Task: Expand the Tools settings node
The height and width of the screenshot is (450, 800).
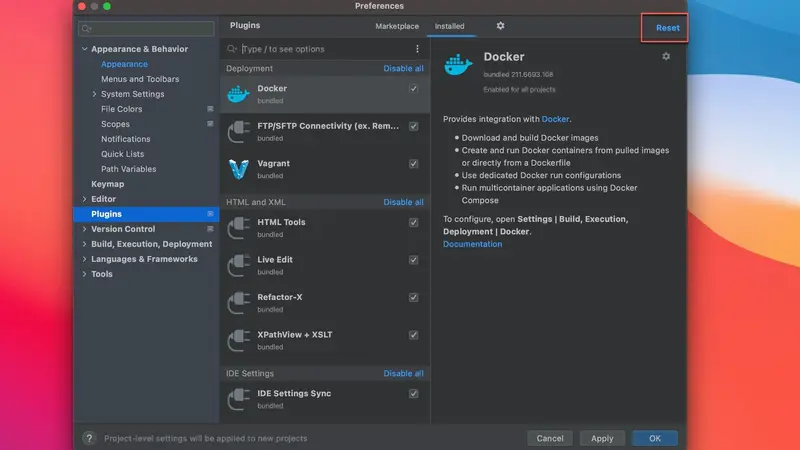Action: pyautogui.click(x=84, y=274)
